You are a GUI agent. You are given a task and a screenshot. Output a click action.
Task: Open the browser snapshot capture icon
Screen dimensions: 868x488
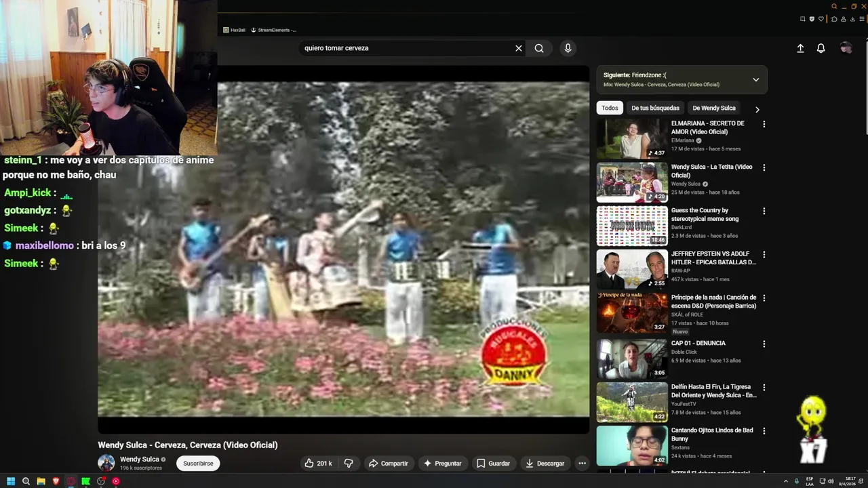click(802, 19)
